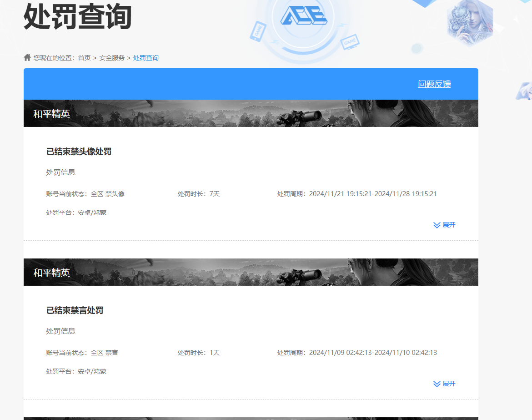Select the blue 处罚查询 breadcrumb item
The width and height of the screenshot is (532, 420).
click(146, 58)
